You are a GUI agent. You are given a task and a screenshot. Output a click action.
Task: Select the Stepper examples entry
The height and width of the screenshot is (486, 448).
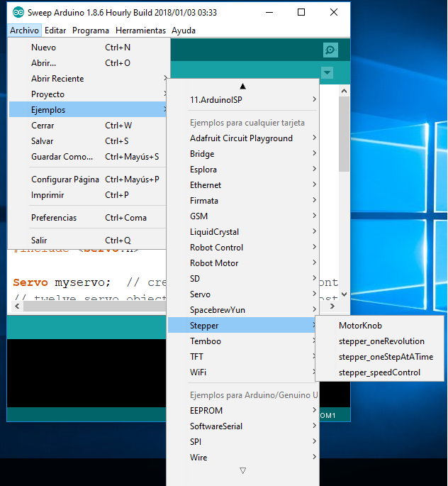click(x=243, y=326)
